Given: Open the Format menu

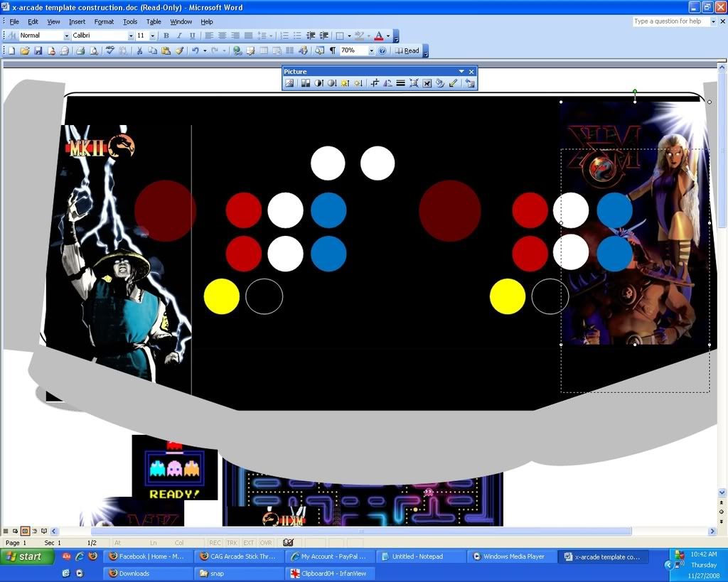Looking at the screenshot, I should tap(104, 22).
